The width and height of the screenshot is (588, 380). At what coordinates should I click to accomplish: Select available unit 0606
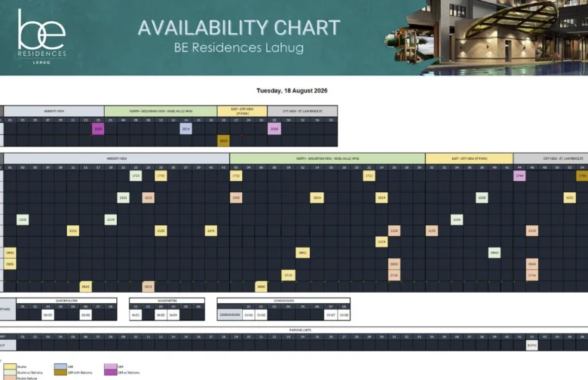tap(261, 286)
